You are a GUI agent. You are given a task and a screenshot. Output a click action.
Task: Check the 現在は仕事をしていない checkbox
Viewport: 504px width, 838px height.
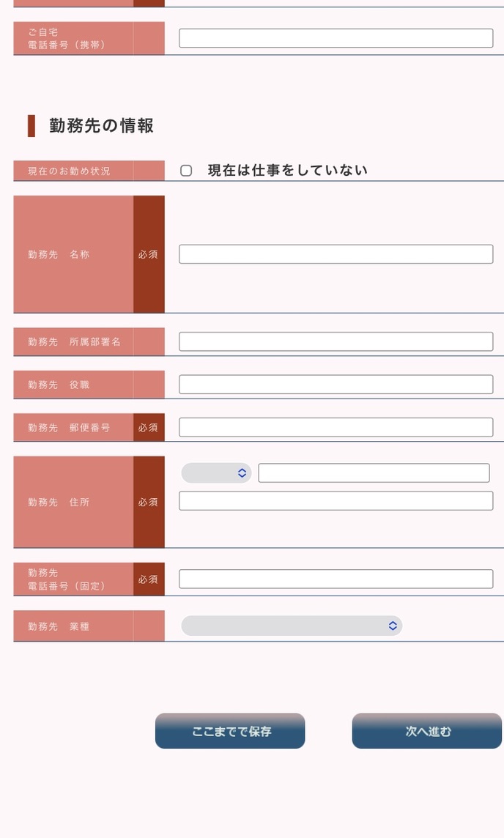tap(186, 171)
